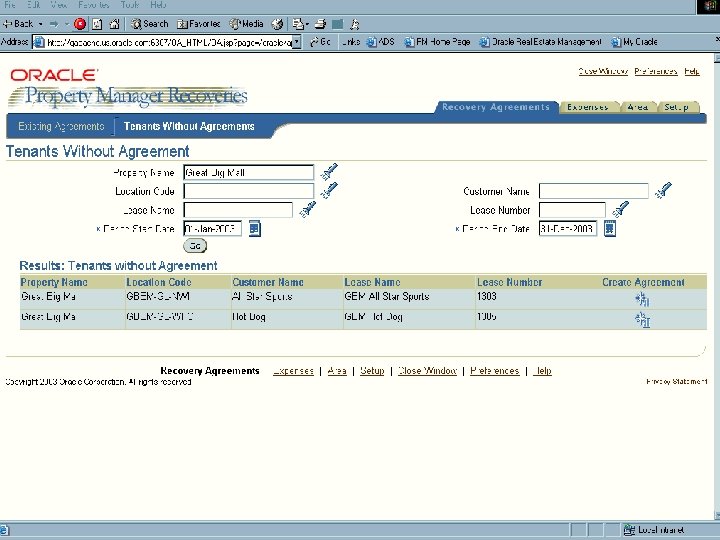Switch to the Expenses tab
The width and height of the screenshot is (720, 540).
(587, 107)
